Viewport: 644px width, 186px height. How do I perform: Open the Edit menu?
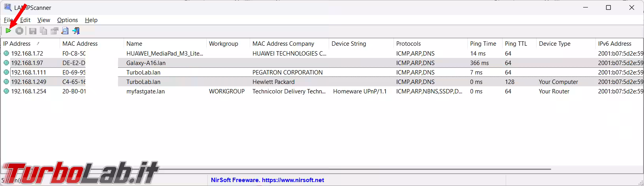coord(25,20)
